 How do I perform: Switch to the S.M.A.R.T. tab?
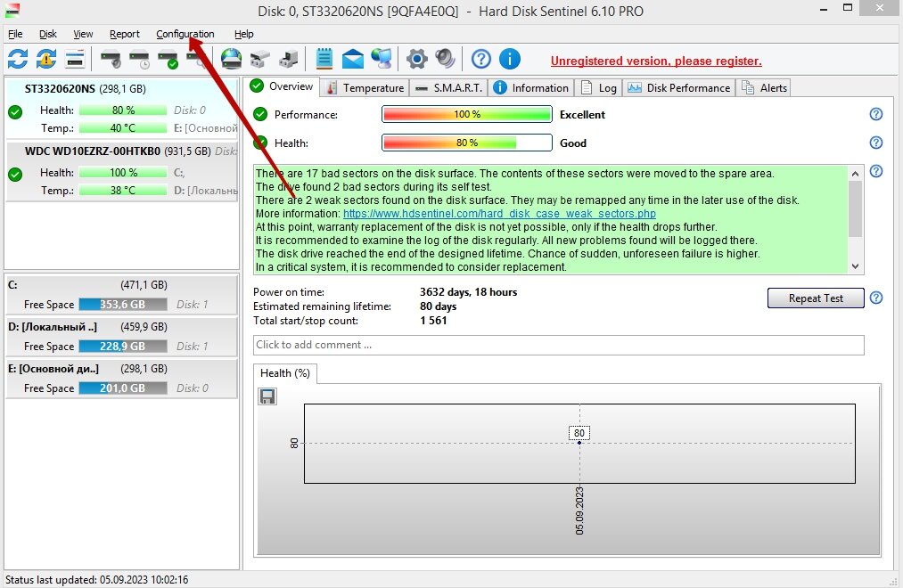tap(448, 88)
